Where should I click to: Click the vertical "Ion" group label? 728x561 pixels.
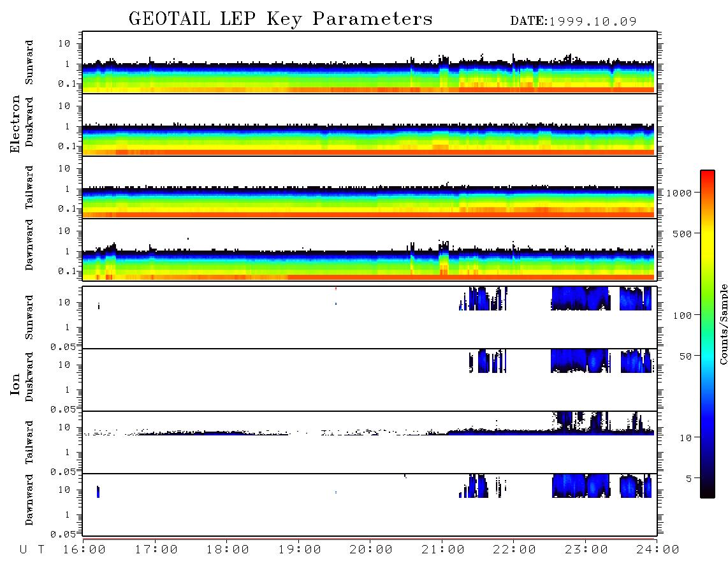[x=15, y=384]
